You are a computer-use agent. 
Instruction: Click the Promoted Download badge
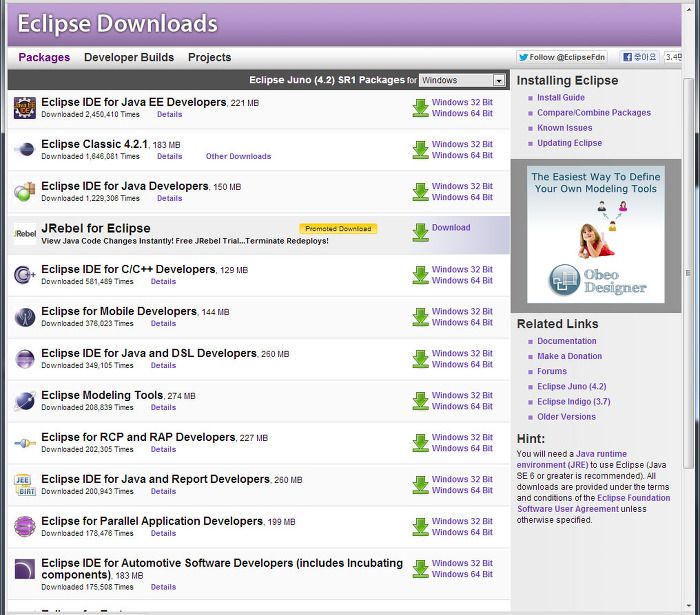pos(338,229)
